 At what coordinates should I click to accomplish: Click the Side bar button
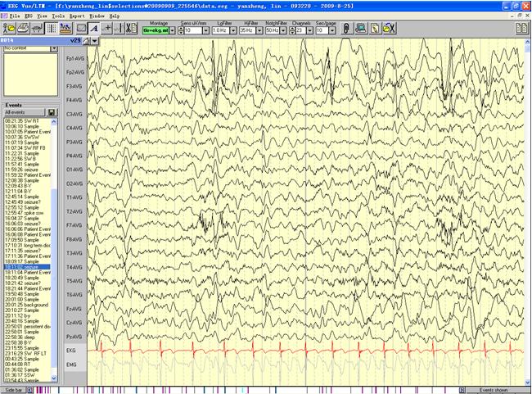point(14,390)
